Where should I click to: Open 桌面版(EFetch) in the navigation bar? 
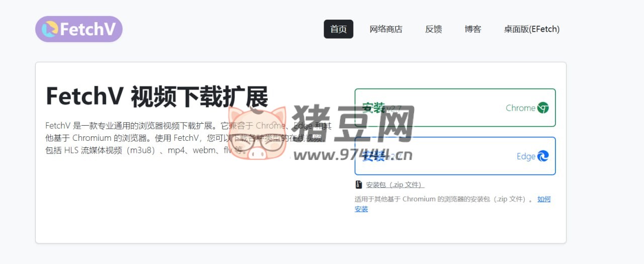click(531, 29)
